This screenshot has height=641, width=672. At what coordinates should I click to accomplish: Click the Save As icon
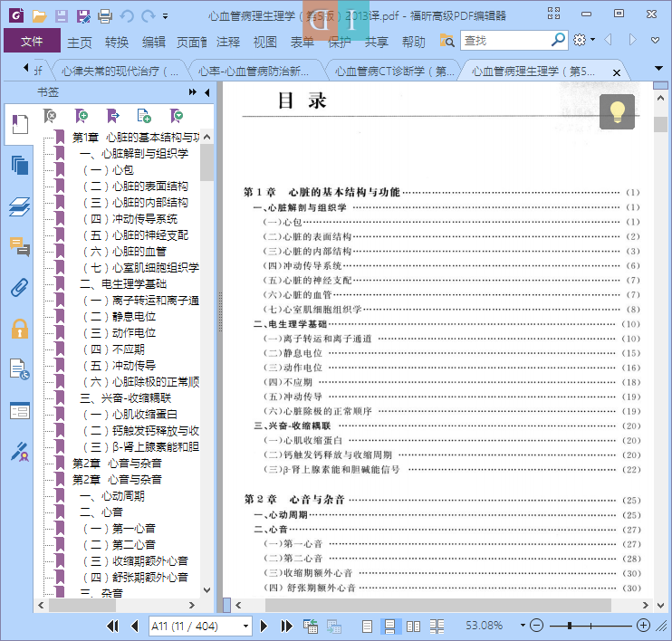coord(83,16)
